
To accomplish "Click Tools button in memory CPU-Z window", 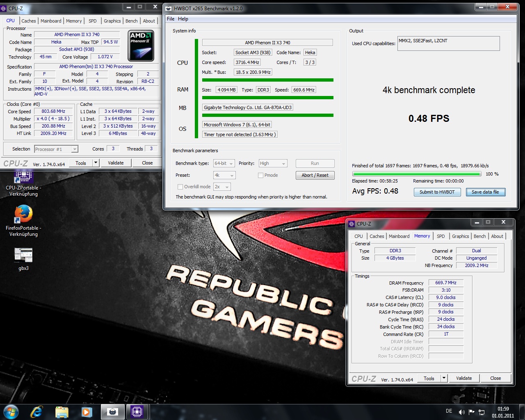I will 429,378.
